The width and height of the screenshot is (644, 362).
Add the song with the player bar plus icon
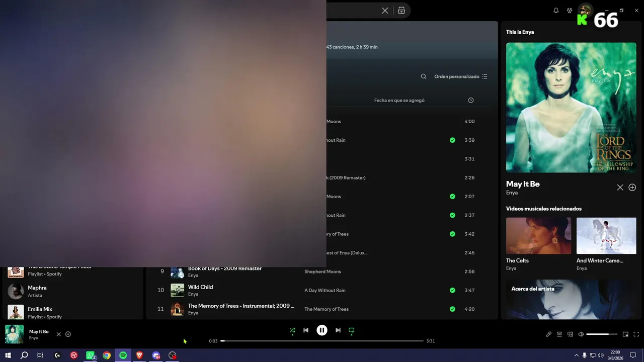[68, 334]
